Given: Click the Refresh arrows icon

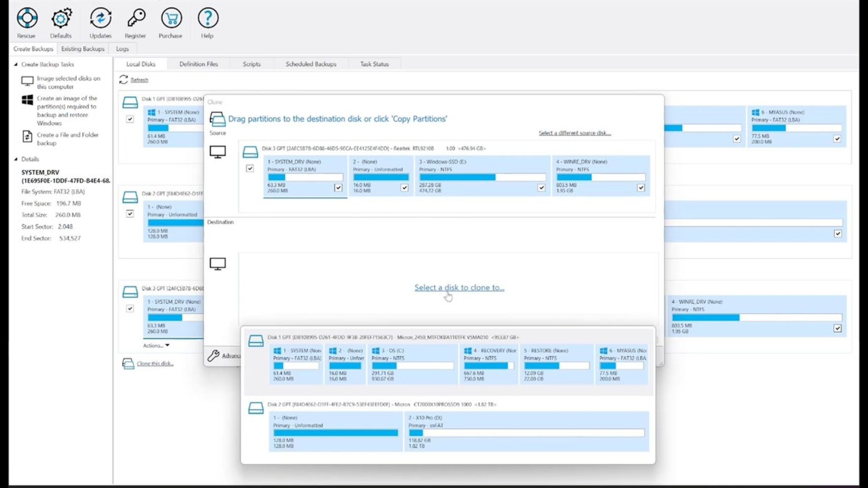Looking at the screenshot, I should [123, 80].
